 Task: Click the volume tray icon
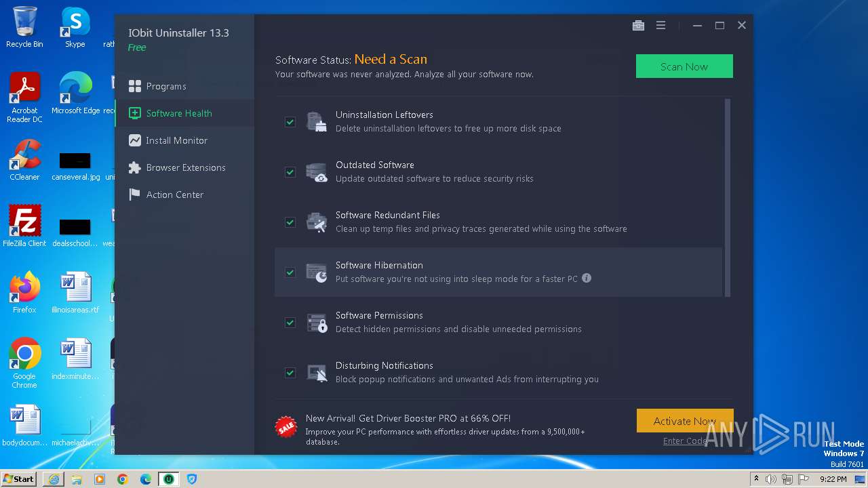point(771,479)
